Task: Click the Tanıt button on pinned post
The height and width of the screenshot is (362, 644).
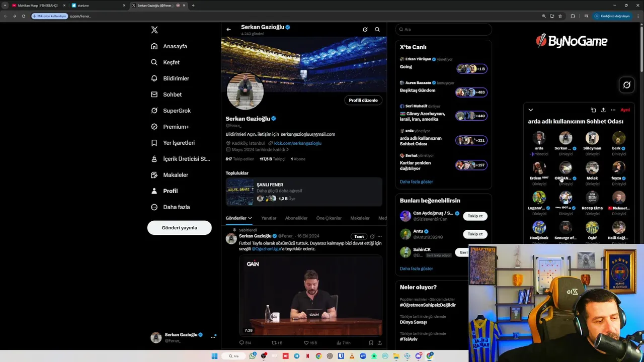Action: 359,236
